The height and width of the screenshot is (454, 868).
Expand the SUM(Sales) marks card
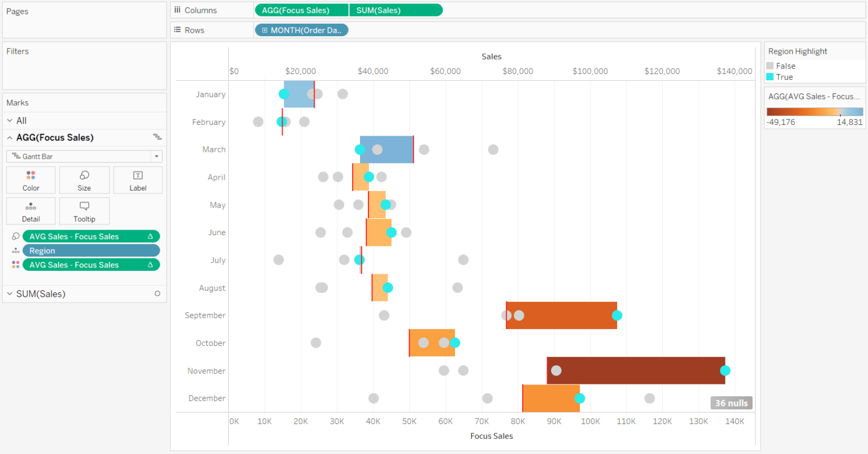pyautogui.click(x=10, y=293)
